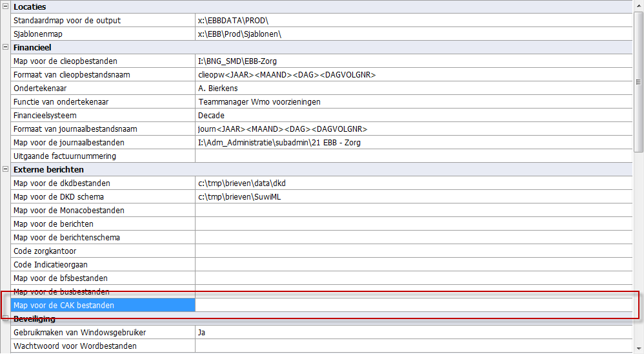The height and width of the screenshot is (354, 644).
Task: Edit the Standaardmap voor de output value
Action: tap(413, 21)
